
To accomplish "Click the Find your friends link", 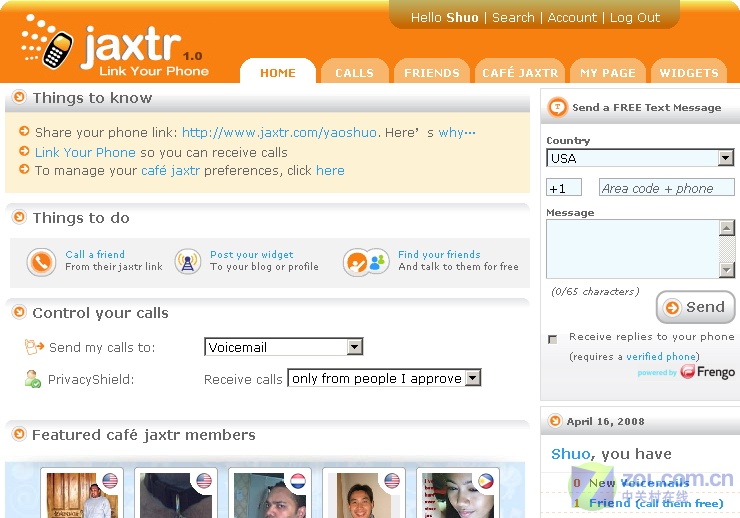I will [x=439, y=254].
